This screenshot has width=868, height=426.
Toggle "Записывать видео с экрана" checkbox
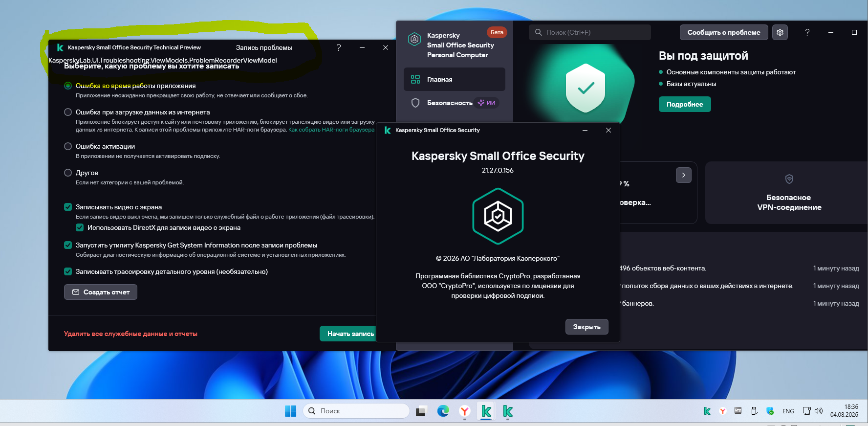[x=68, y=207]
